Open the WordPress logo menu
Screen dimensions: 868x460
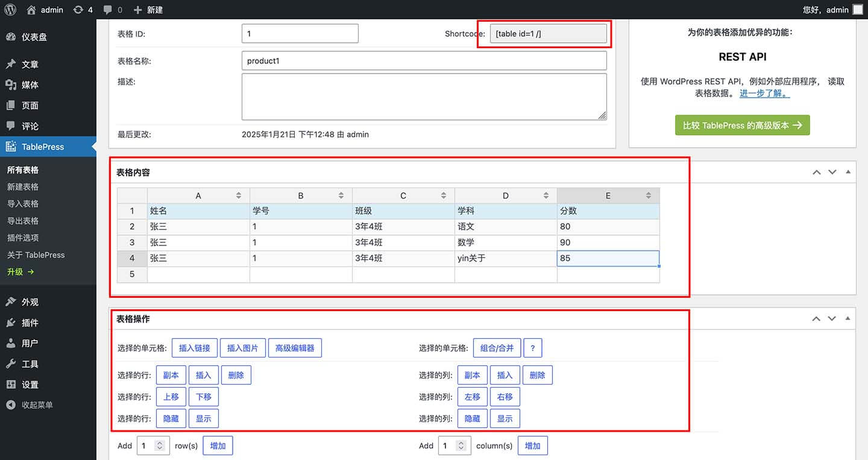click(10, 10)
